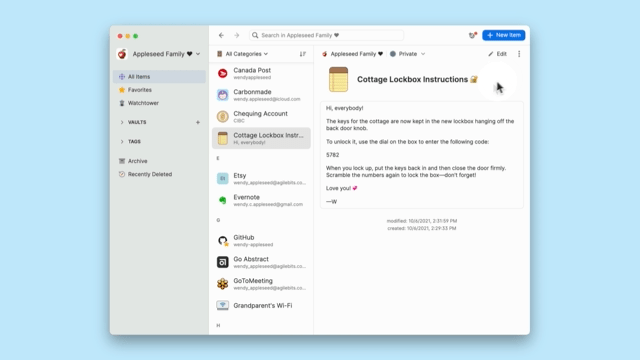Viewport: 640px width, 360px height.
Task: Open the Appleseed Family account dropdown
Action: coord(158,54)
